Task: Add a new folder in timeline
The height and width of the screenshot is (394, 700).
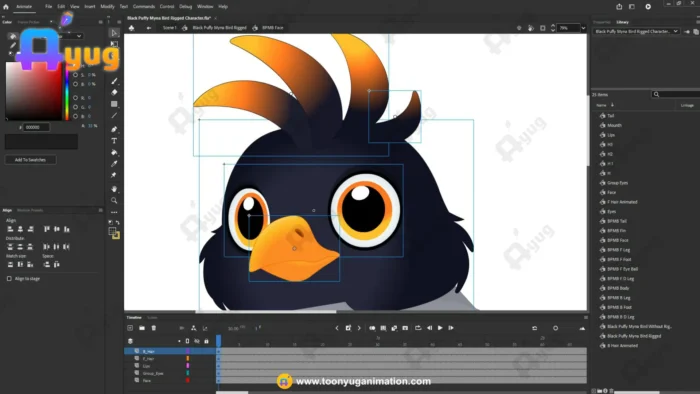Action: tap(142, 328)
